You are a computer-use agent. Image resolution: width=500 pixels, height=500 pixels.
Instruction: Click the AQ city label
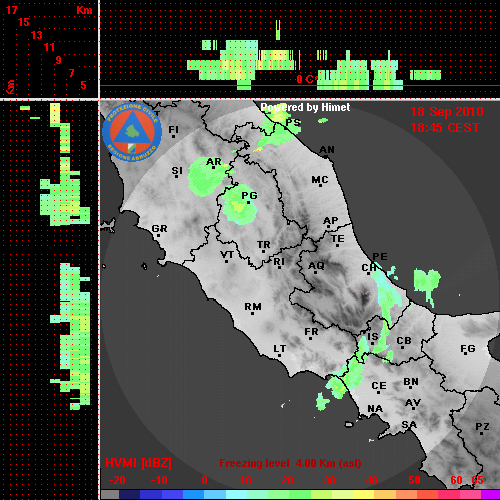coord(316,266)
